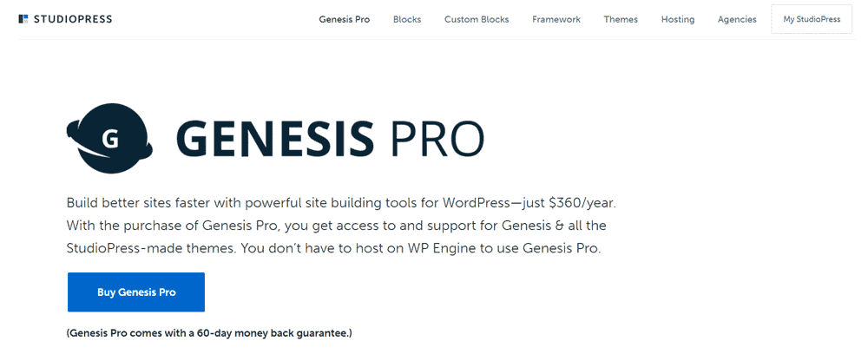
Task: Navigate to the Hosting menu item
Action: coord(678,19)
